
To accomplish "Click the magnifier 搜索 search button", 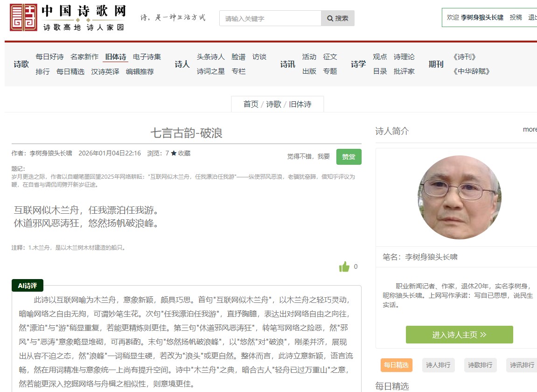I will 338,18.
